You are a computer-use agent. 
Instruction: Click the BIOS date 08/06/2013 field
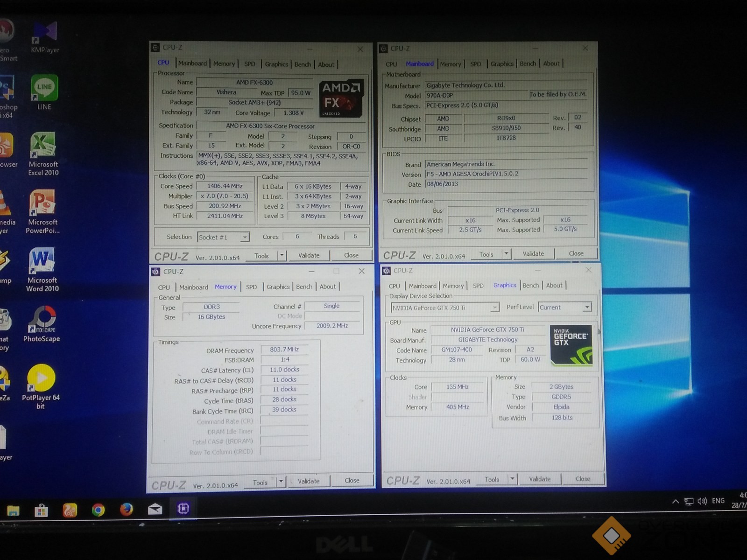(506, 184)
